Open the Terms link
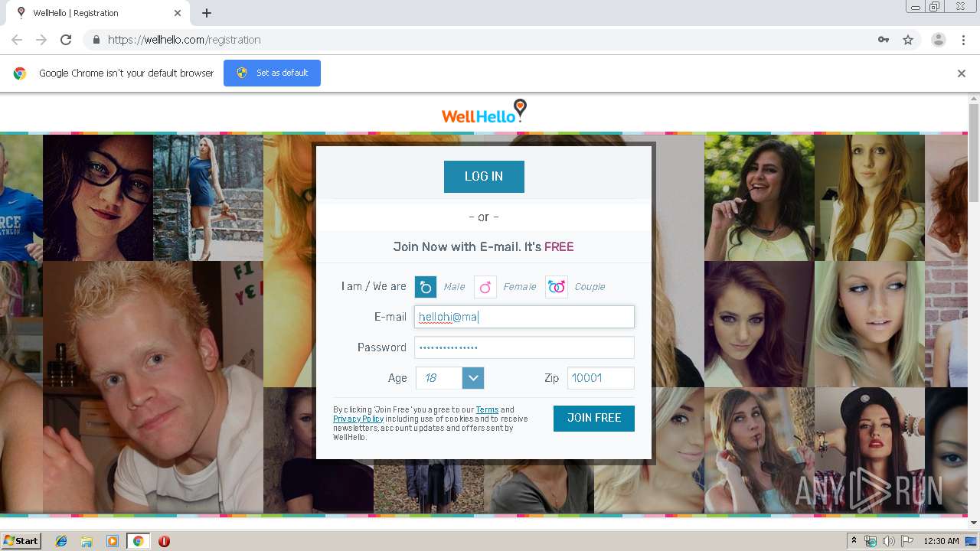Screen dimensions: 980x551 click(x=487, y=410)
